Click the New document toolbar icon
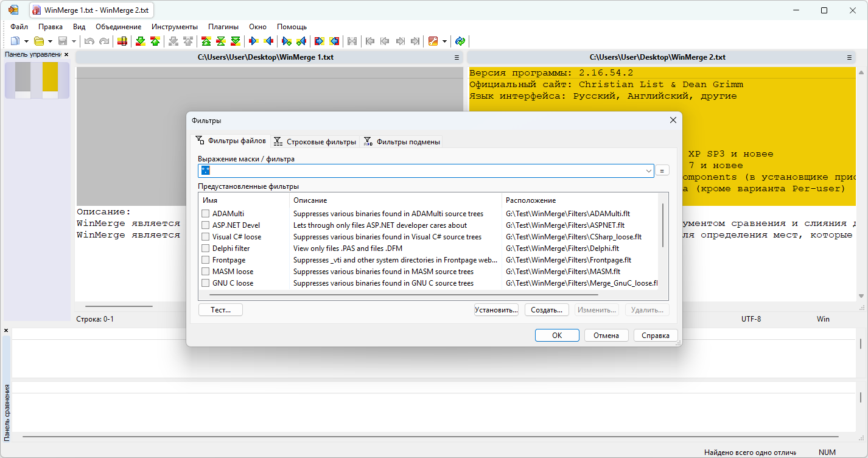The image size is (868, 458). coord(15,41)
